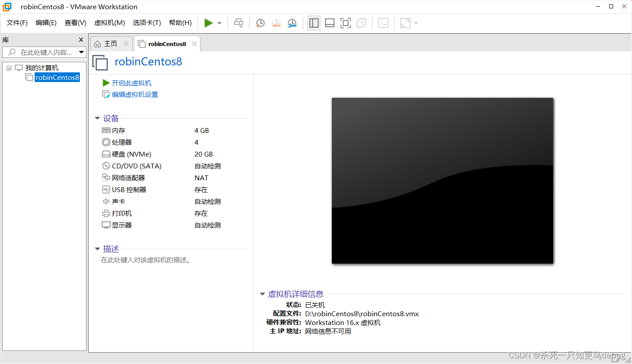
Task: Collapse the 虚拟机详细信息 section
Action: (x=262, y=294)
